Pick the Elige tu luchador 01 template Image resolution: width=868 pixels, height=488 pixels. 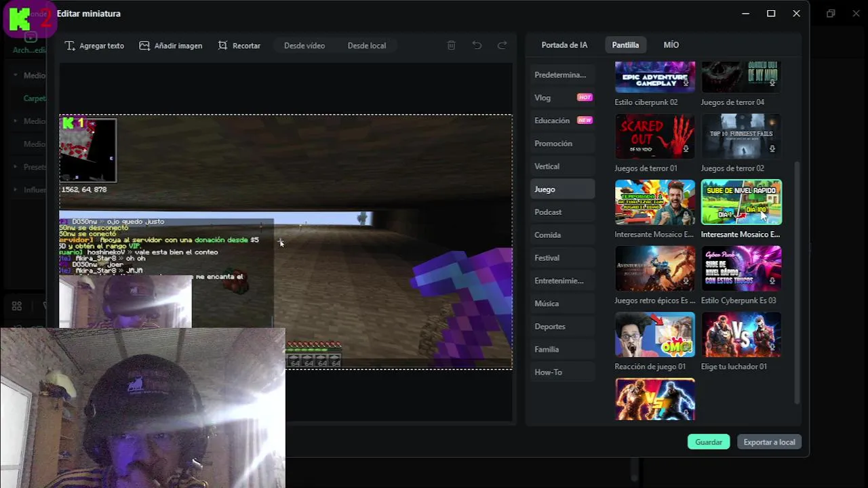point(741,334)
